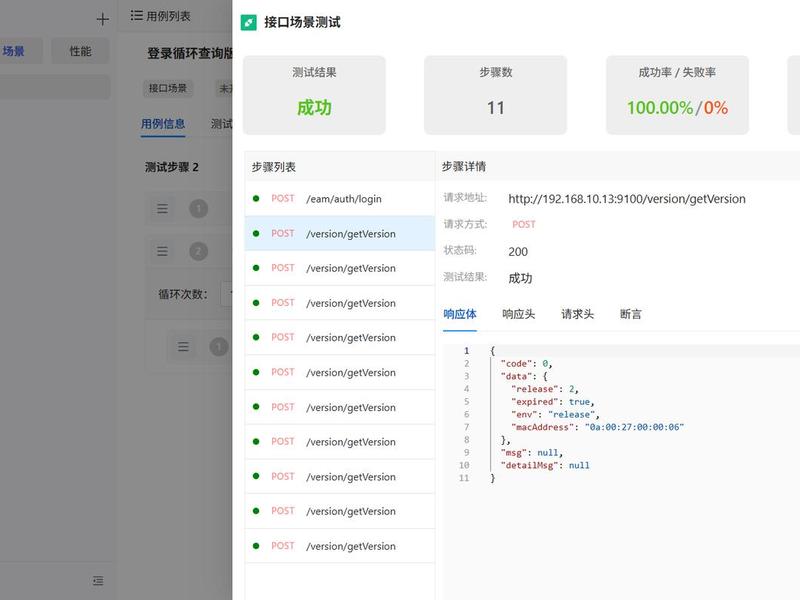Click drag handle icon of nested loop step
The image size is (800, 600).
click(183, 347)
